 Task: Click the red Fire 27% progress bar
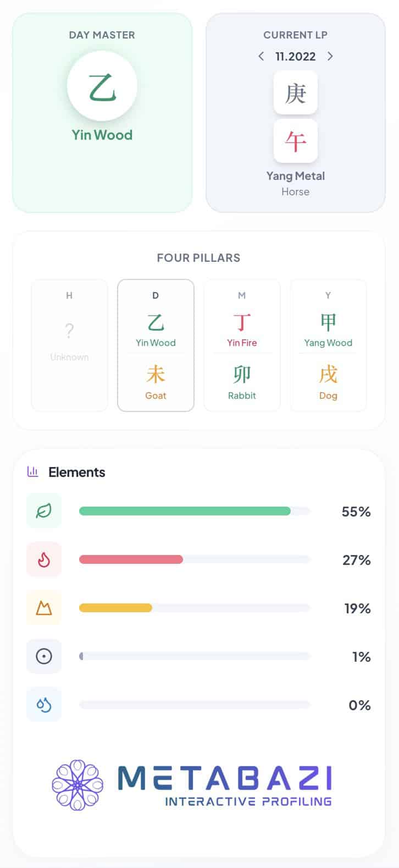click(131, 559)
